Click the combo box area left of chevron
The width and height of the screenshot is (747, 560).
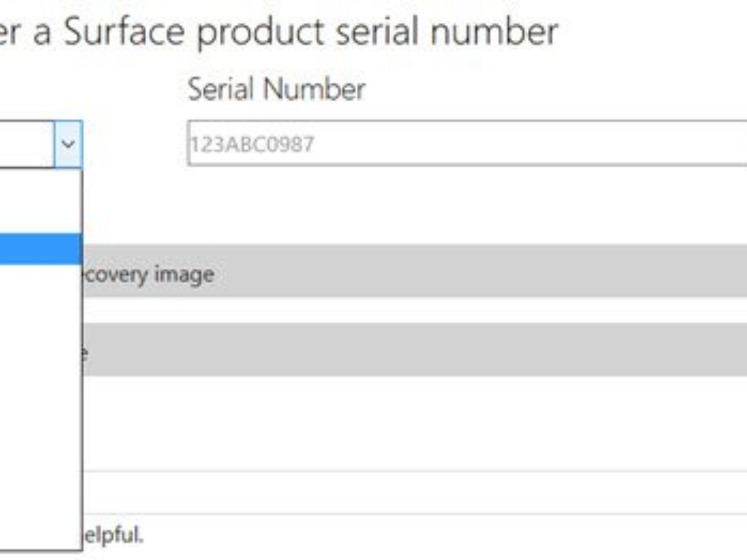click(x=26, y=144)
